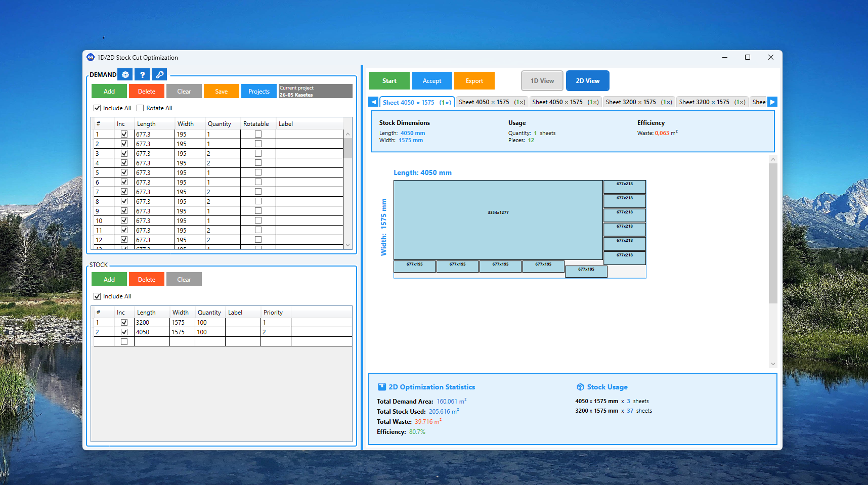Click the 2D Optimization Statistics bookmark icon

click(x=381, y=386)
